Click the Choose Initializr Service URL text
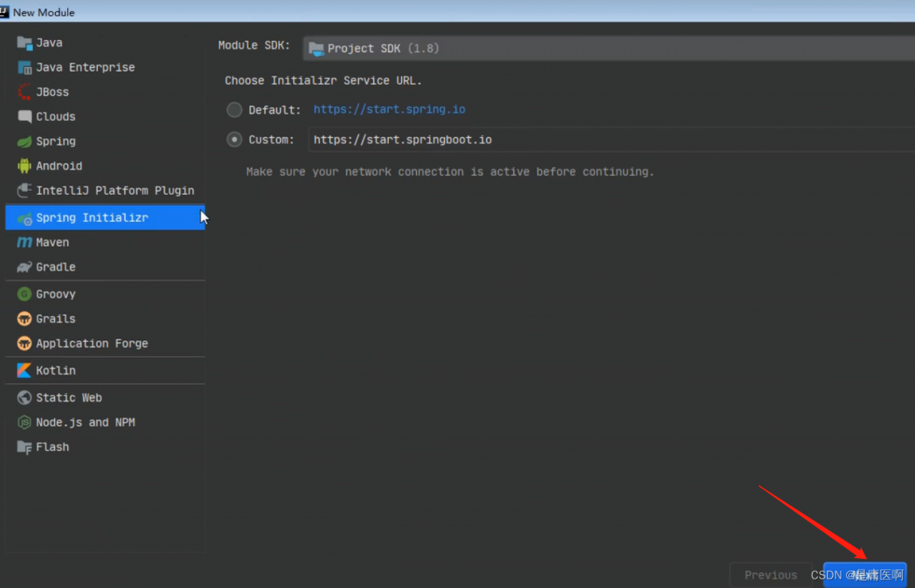915x588 pixels. (323, 81)
